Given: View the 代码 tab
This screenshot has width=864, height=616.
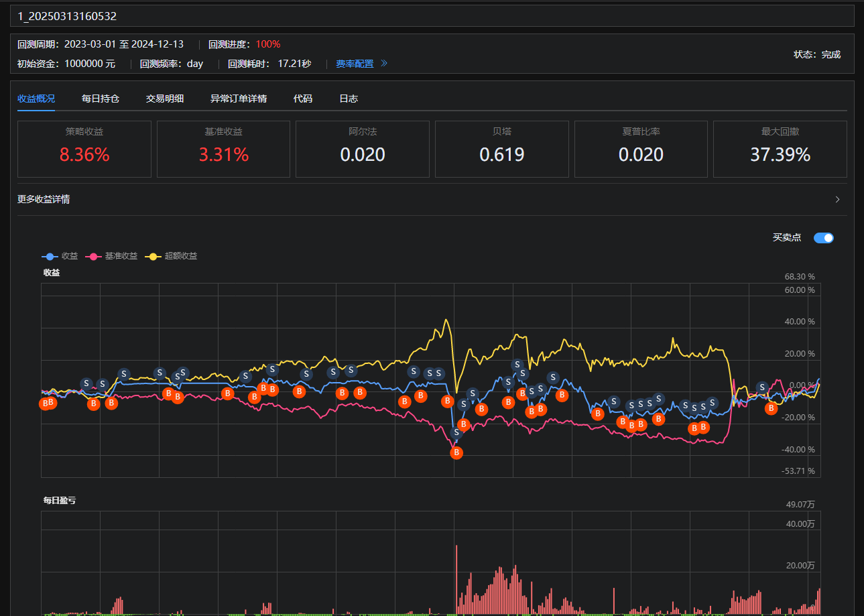Looking at the screenshot, I should click(303, 99).
